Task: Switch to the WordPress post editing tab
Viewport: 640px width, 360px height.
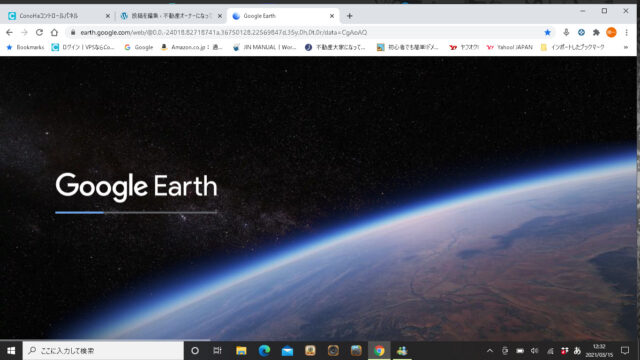Action: coord(171,16)
